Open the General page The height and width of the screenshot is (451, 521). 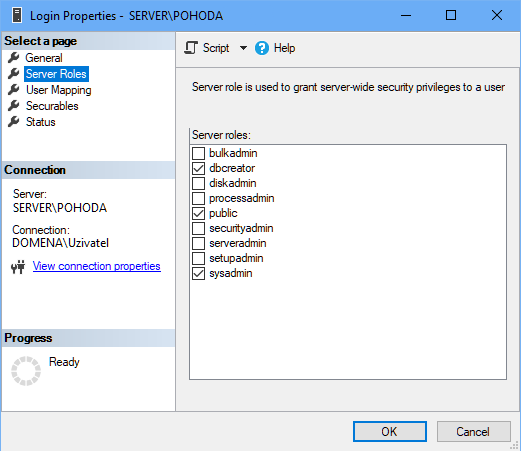point(44,58)
